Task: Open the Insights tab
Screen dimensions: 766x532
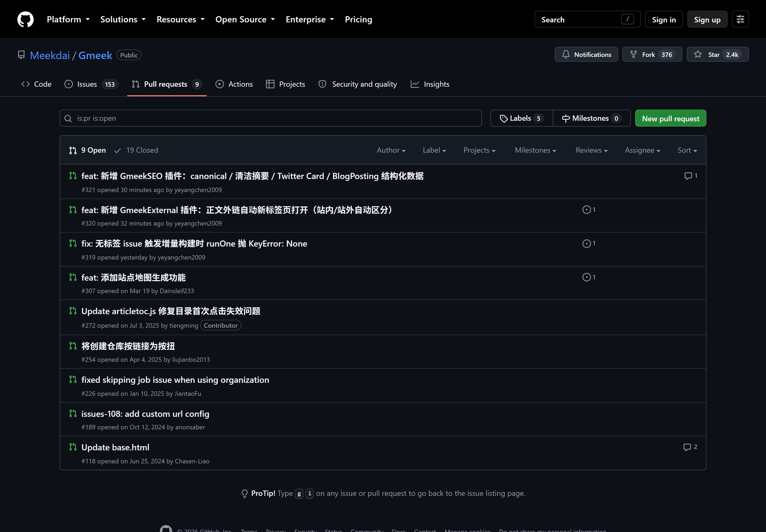Action: 430,84
